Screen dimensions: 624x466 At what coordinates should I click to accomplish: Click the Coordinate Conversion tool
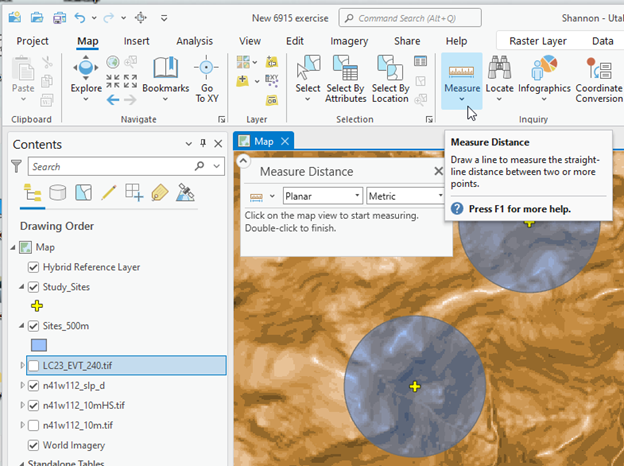point(599,76)
